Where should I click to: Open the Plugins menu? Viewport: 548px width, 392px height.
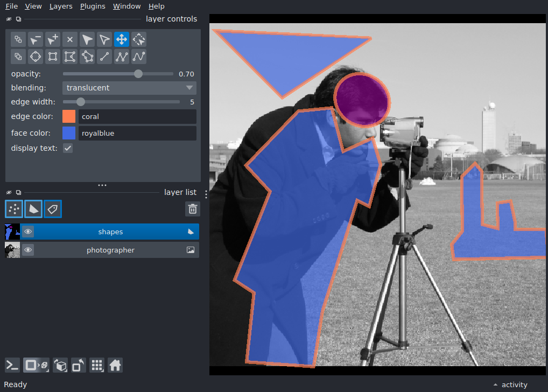click(x=93, y=6)
